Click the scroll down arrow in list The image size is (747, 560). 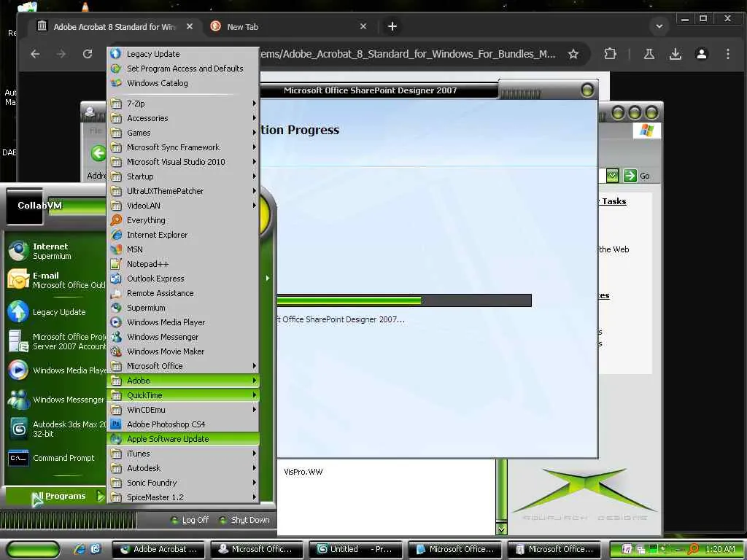click(501, 529)
